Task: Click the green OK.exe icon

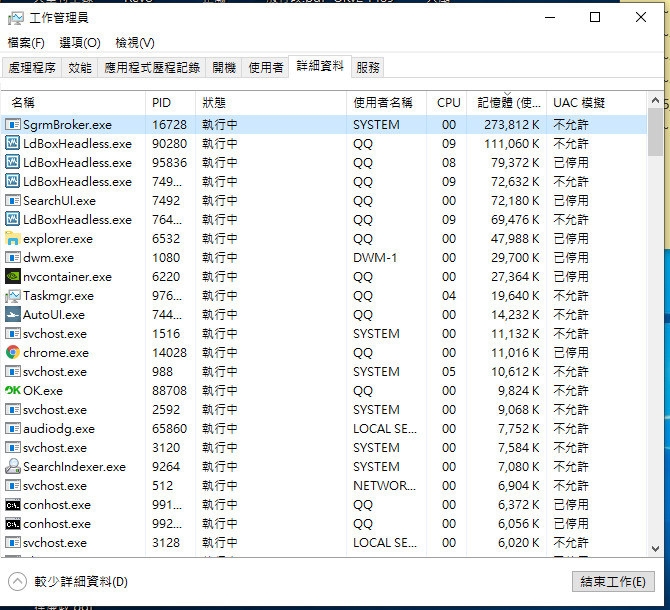Action: (x=12, y=390)
